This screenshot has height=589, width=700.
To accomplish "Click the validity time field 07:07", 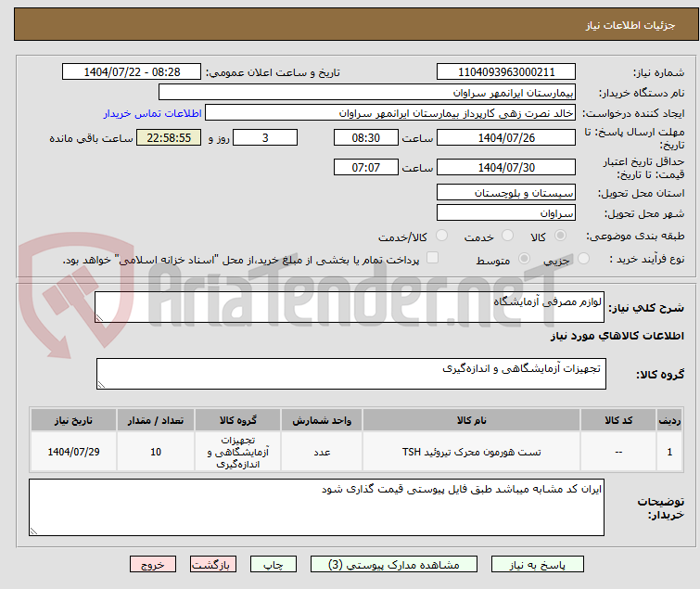I will pyautogui.click(x=365, y=167).
